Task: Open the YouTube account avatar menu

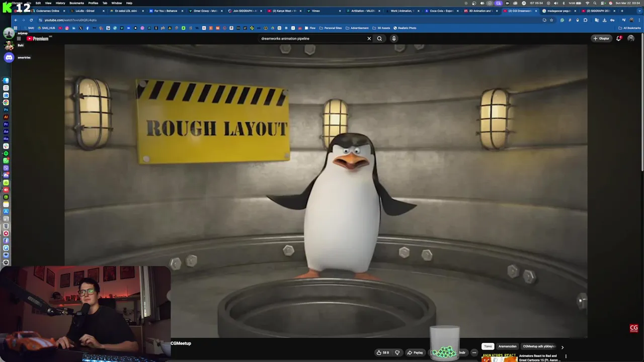Action: 631,38
